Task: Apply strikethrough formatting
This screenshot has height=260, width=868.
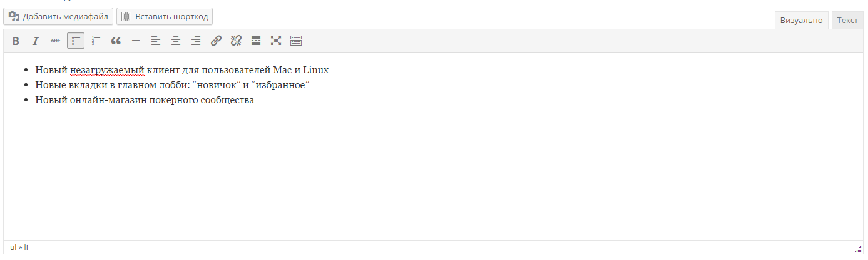Action: point(56,41)
